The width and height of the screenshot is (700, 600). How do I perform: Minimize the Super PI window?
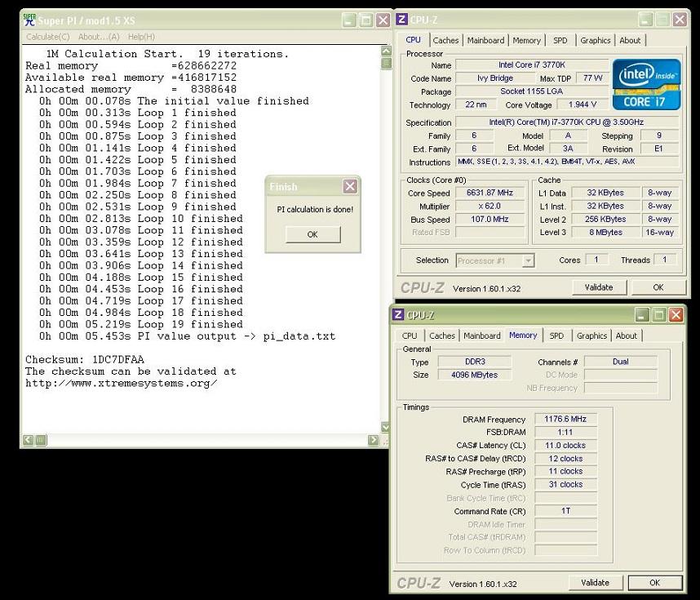(349, 20)
